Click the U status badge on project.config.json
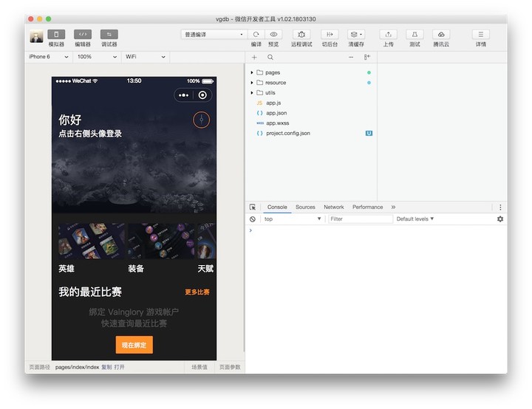532x409 pixels. point(369,134)
